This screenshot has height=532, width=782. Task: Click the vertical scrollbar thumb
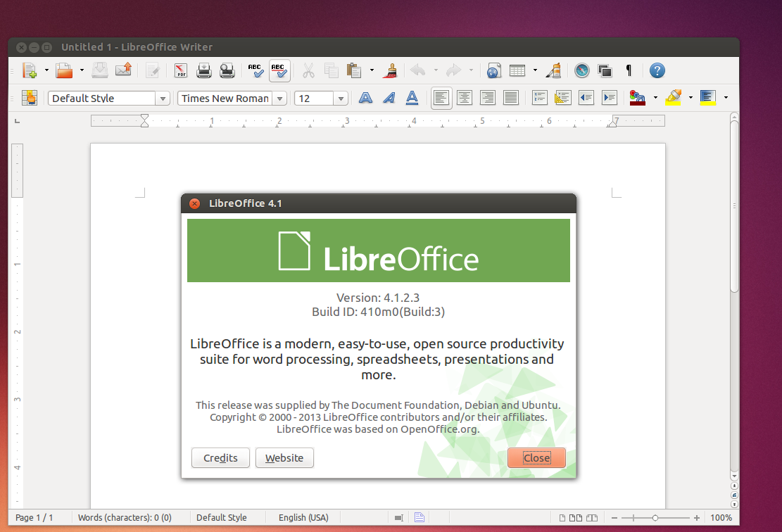(x=734, y=206)
